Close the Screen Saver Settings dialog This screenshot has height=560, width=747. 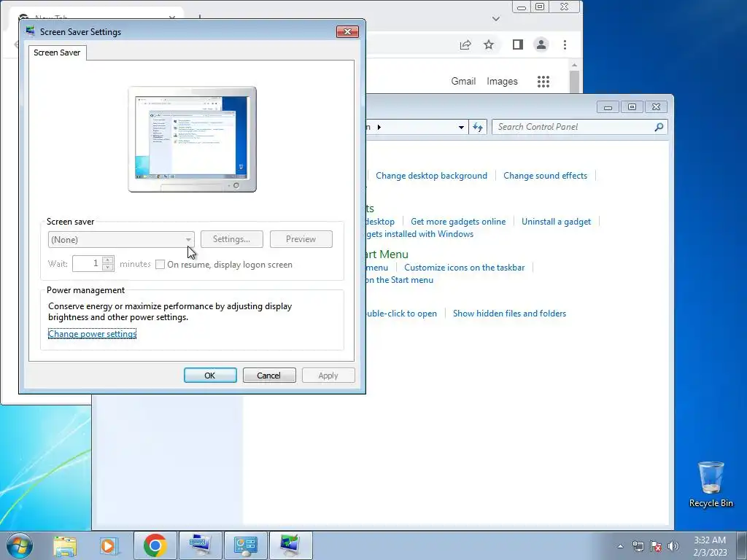[347, 31]
